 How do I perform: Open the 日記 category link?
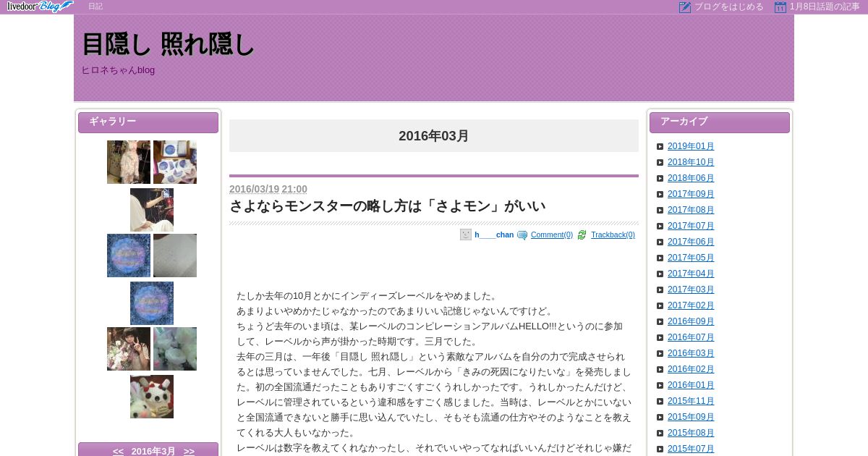click(95, 7)
